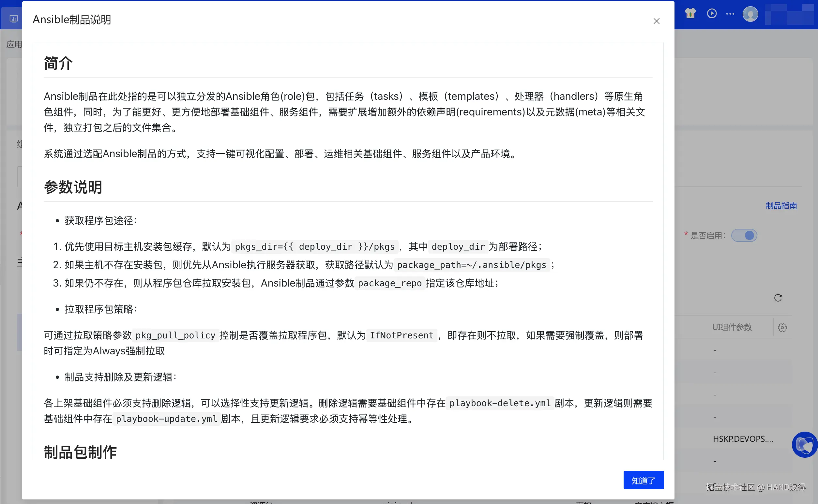818x504 pixels.
Task: Open the table column settings gear
Action: [x=782, y=327]
